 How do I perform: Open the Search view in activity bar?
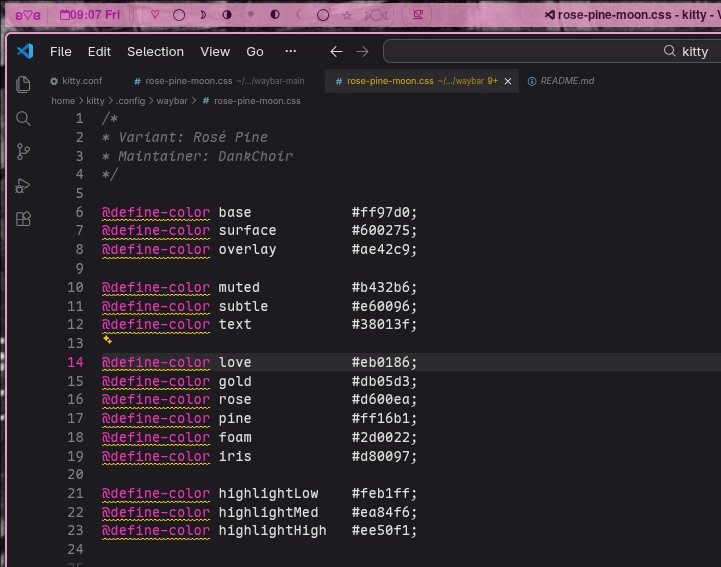[23, 119]
